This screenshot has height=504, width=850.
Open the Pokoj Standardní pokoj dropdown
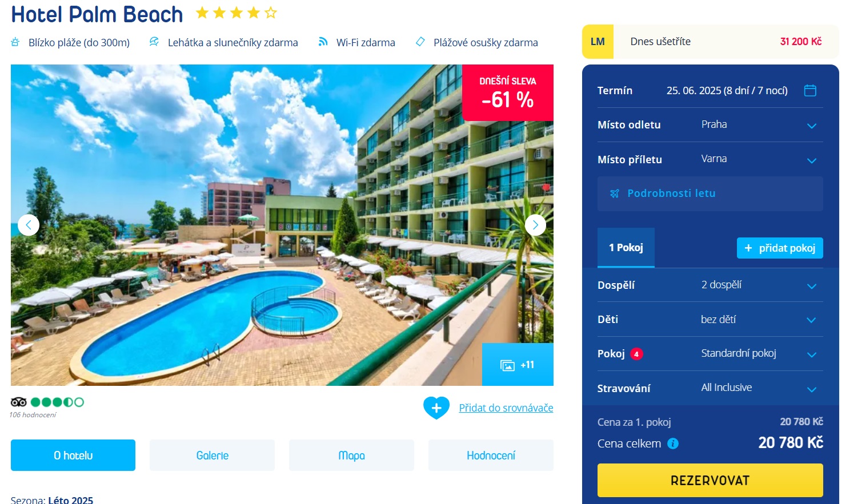pos(710,354)
